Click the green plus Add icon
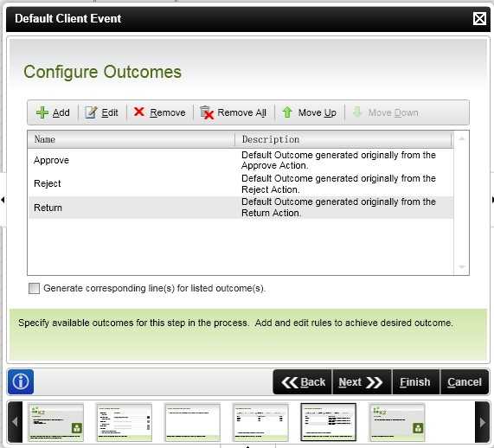 click(x=42, y=112)
